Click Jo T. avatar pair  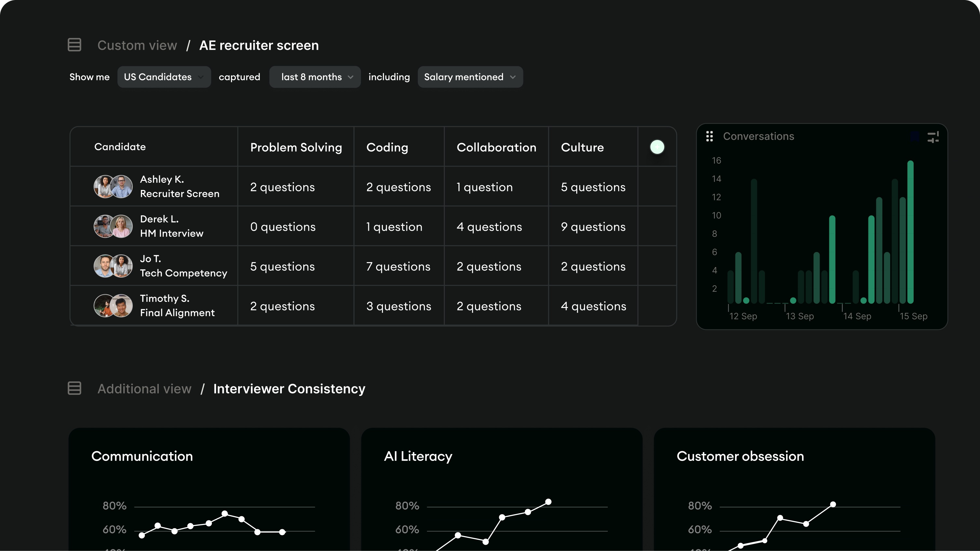pyautogui.click(x=113, y=266)
